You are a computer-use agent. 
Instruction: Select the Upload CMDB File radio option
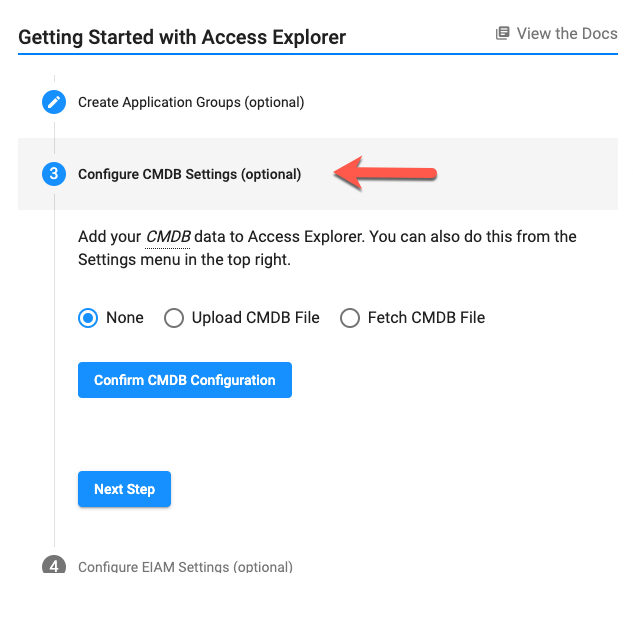(174, 318)
